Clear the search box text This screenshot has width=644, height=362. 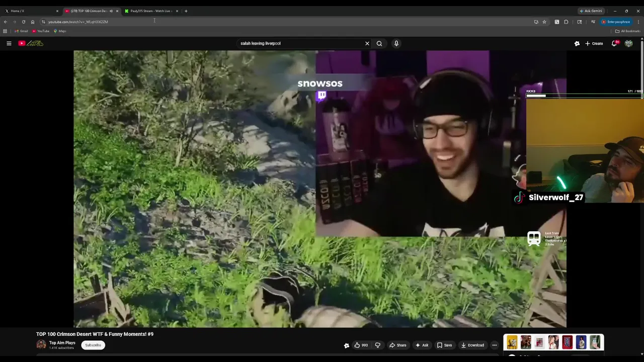(x=367, y=43)
